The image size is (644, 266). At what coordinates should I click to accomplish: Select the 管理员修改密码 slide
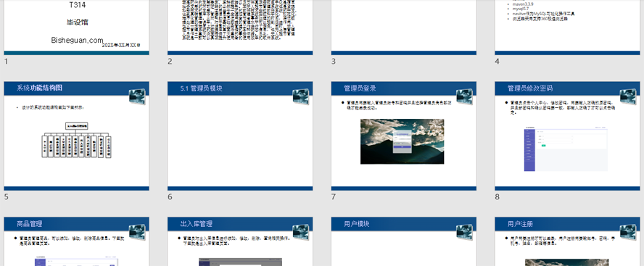(567, 136)
